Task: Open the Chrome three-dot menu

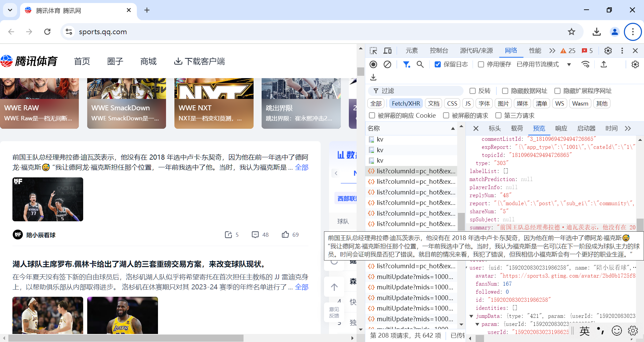Action: point(633,32)
